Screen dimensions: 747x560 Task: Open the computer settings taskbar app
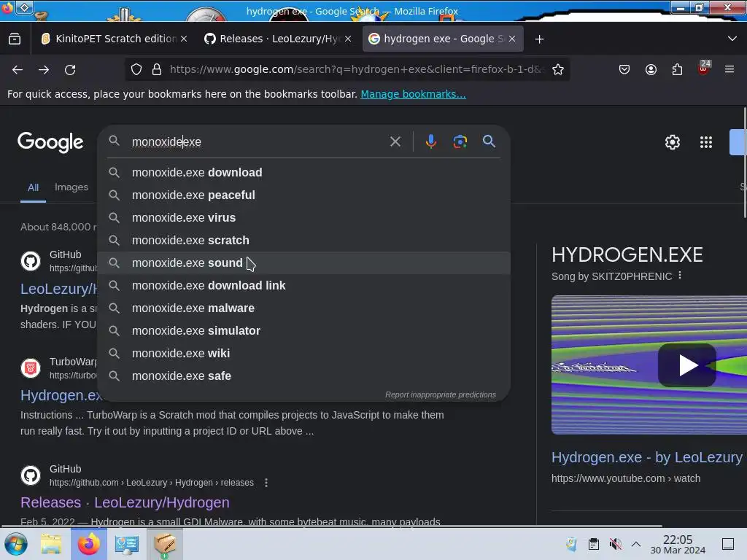(127, 544)
